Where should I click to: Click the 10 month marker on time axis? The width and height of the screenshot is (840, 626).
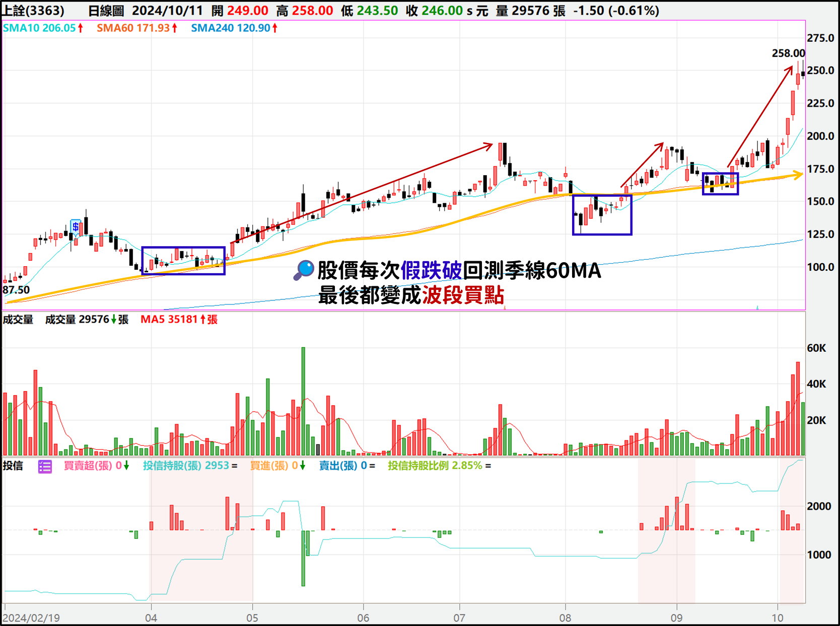(x=778, y=618)
